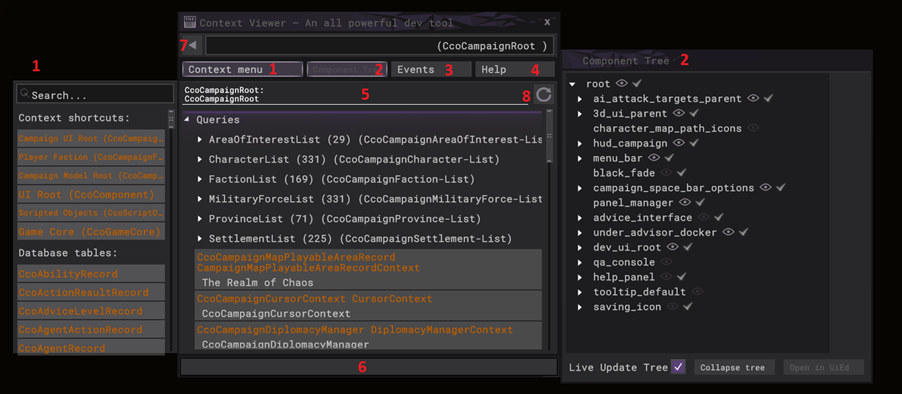Viewport: 902px width, 394px height.
Task: Toggle eye icon for 3d_ui_parent
Action: click(679, 113)
